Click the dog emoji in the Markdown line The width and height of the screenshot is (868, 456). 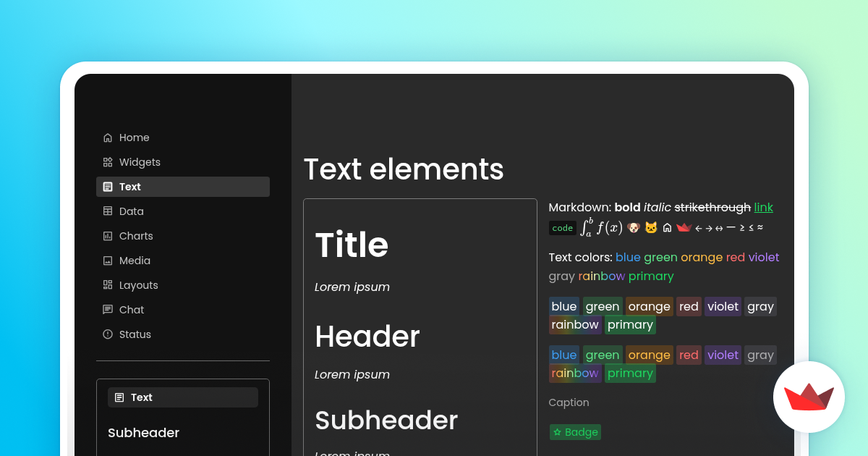pos(634,227)
